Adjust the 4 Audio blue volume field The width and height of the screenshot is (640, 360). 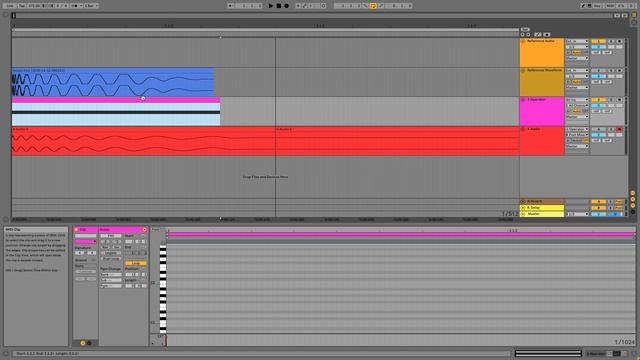(599, 135)
